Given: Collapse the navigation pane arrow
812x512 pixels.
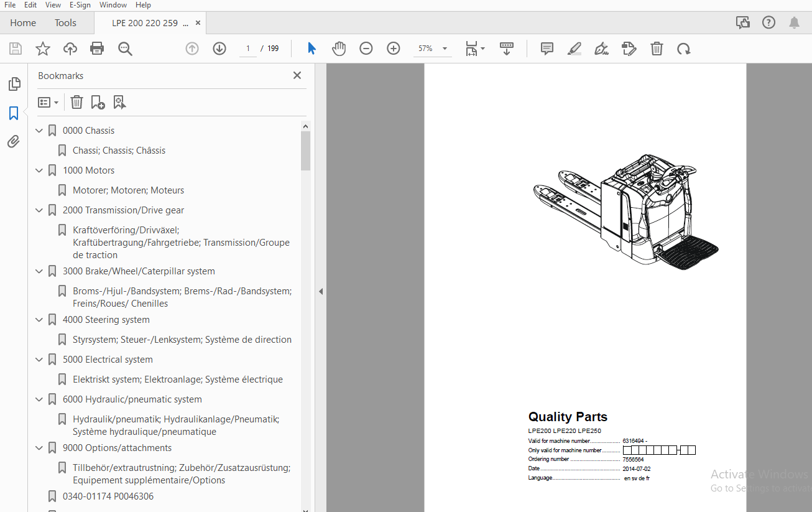Looking at the screenshot, I should pyautogui.click(x=321, y=291).
